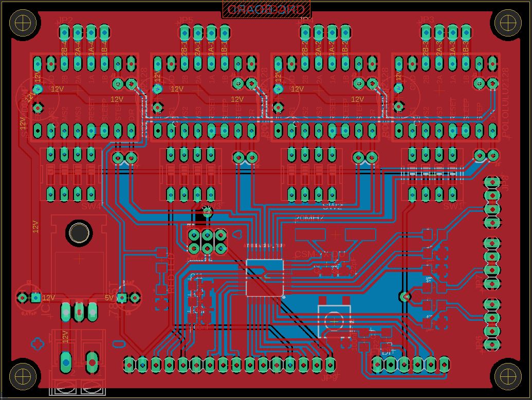Select the JP3 header label

427,20
